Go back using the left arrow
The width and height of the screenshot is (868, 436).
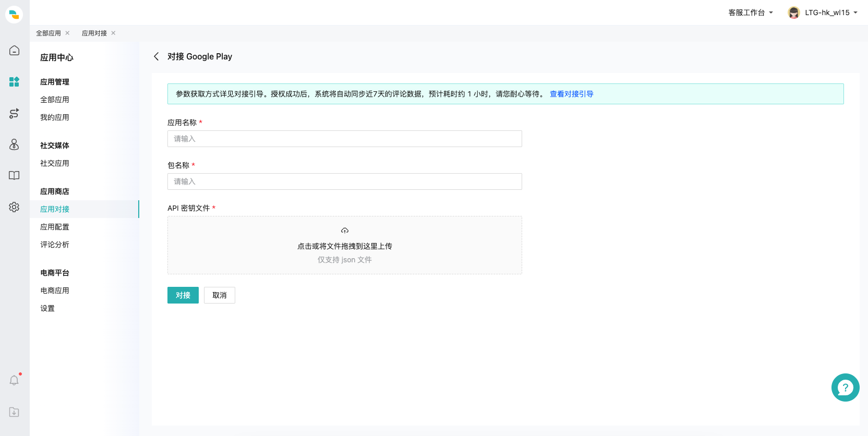tap(156, 56)
